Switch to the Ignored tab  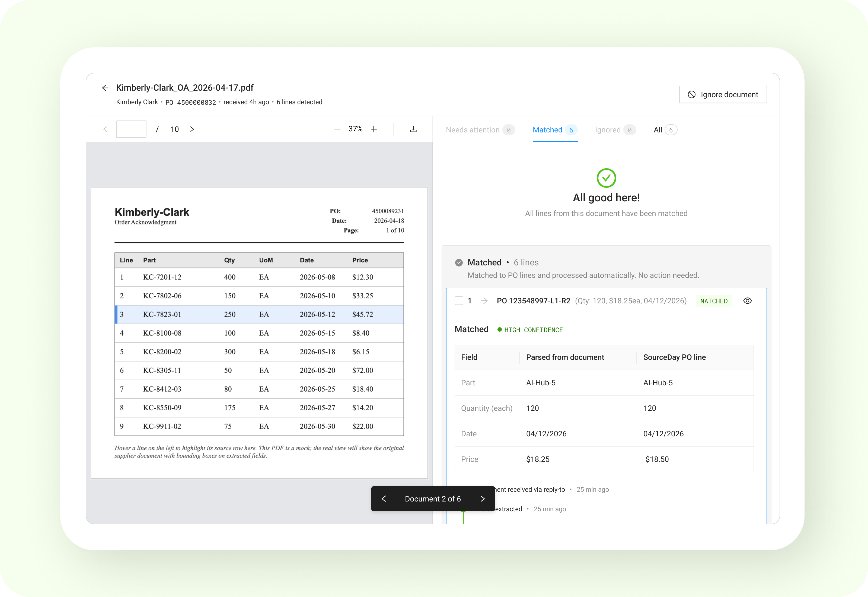[x=615, y=130]
